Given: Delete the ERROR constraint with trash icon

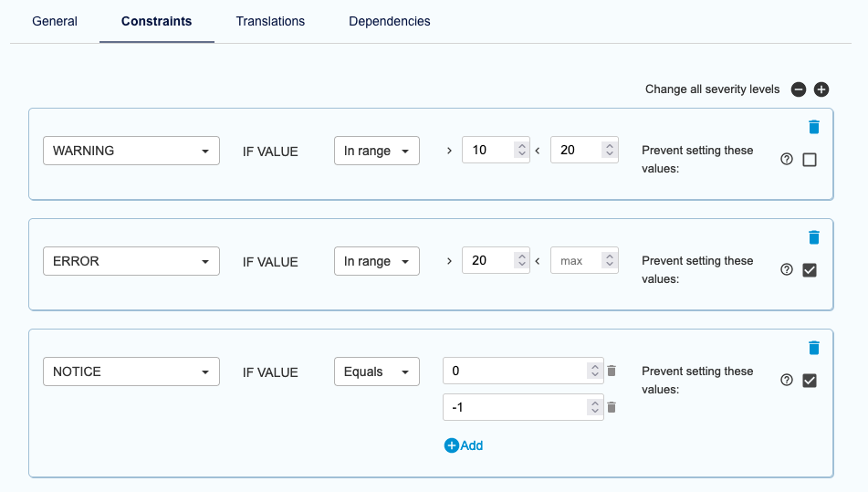Looking at the screenshot, I should point(814,237).
